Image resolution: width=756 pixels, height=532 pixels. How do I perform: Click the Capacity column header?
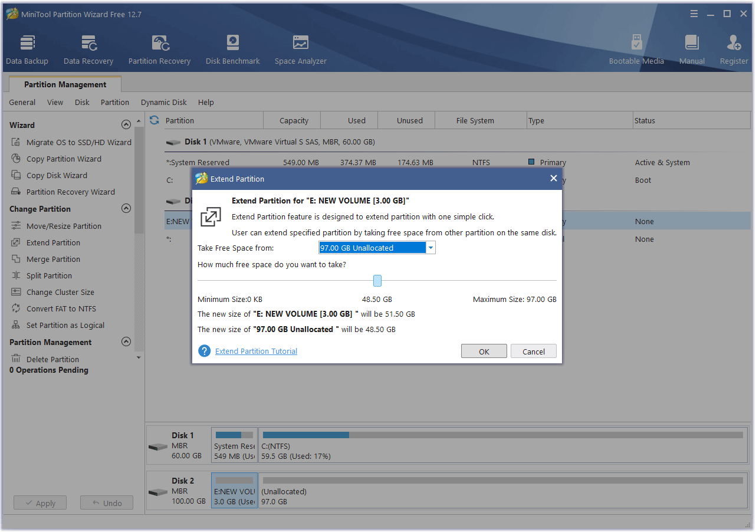[292, 120]
